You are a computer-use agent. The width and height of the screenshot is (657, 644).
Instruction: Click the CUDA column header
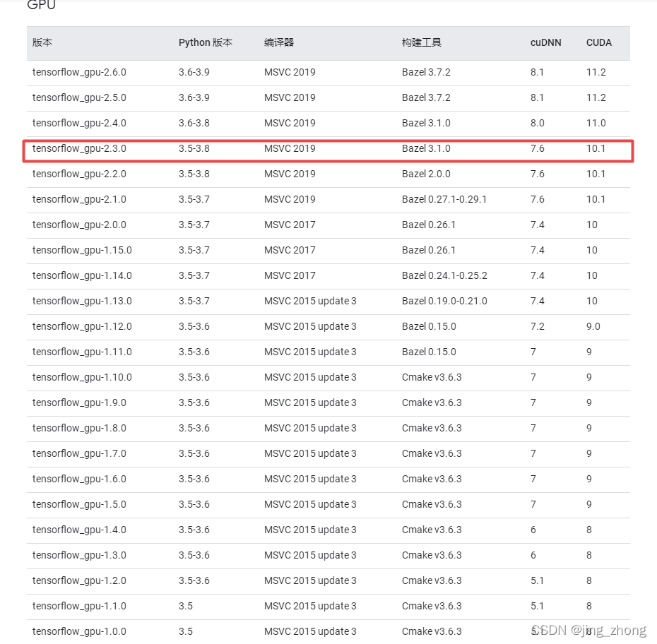[599, 42]
